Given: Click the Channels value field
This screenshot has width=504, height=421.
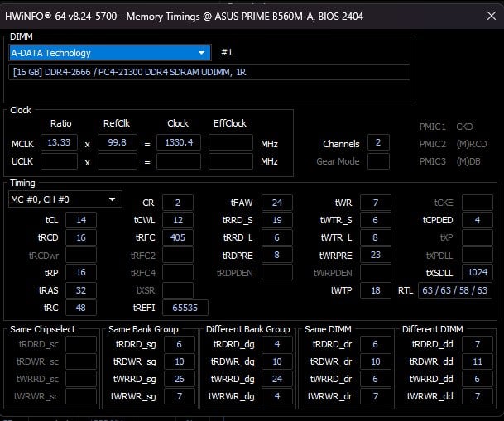Looking at the screenshot, I should 378,142.
